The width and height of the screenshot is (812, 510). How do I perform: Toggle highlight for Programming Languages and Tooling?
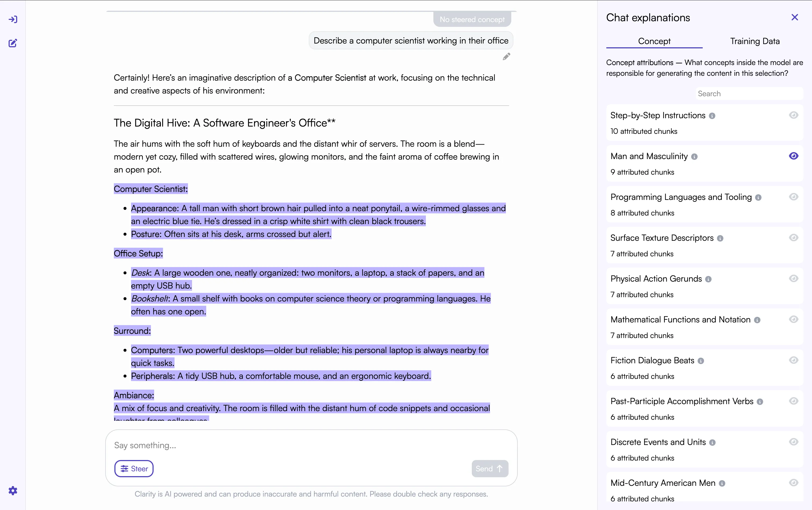coord(793,197)
